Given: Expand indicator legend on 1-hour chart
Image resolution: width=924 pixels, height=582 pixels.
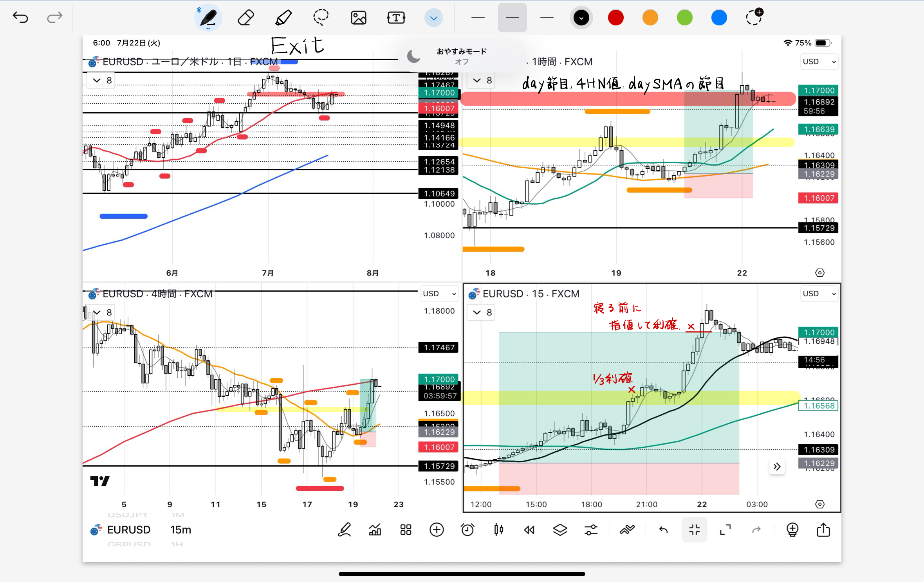Looking at the screenshot, I should (482, 80).
